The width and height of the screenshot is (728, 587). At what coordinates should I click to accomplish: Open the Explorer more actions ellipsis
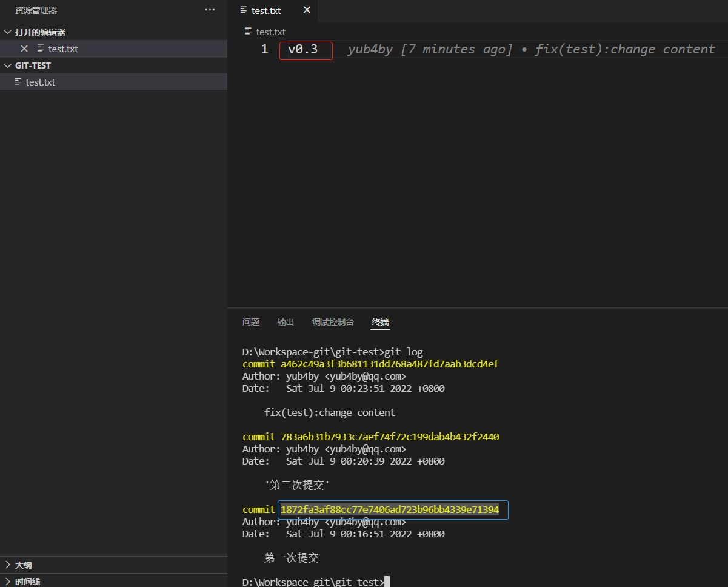pos(210,10)
